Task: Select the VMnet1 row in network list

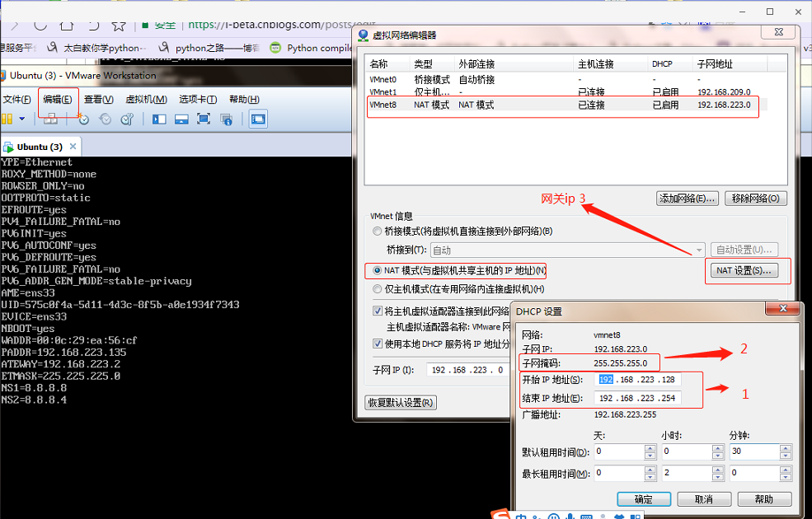Action: [567, 91]
